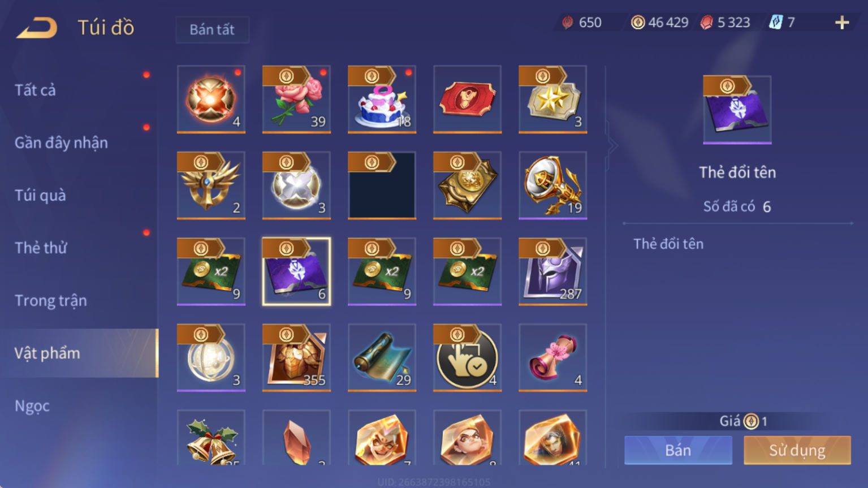Screen dimensions: 868x488
Task: Open the Thẻ thử category
Action: 41,248
